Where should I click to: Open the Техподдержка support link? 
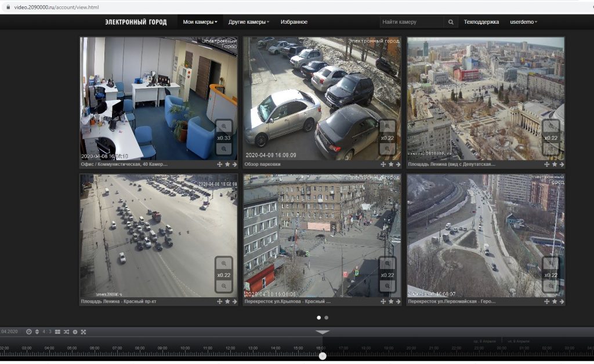(481, 22)
